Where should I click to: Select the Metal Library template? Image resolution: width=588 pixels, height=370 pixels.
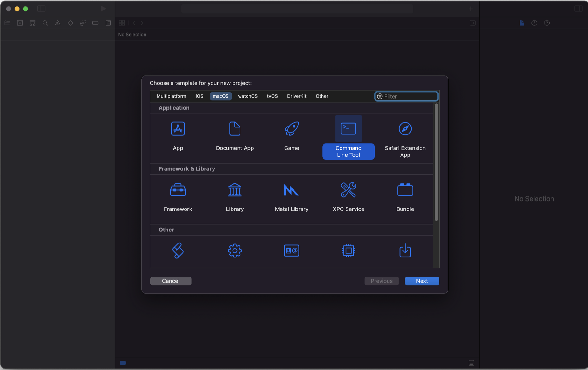(292, 197)
